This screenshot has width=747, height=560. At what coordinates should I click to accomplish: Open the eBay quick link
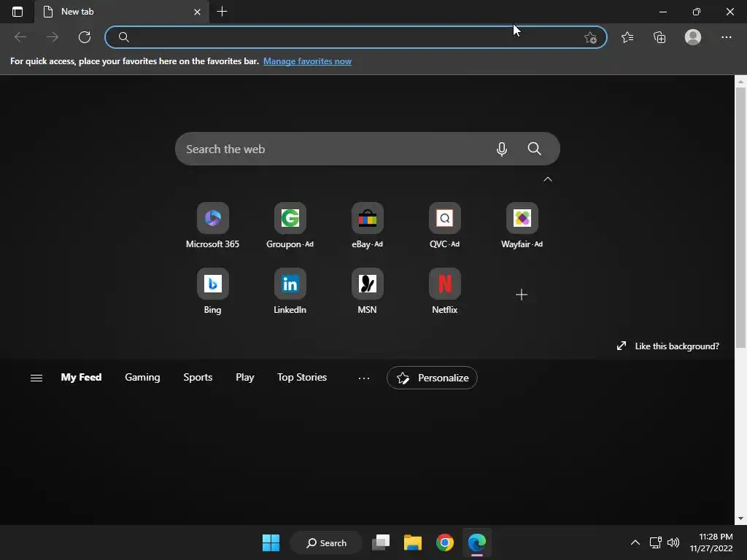[x=368, y=226]
